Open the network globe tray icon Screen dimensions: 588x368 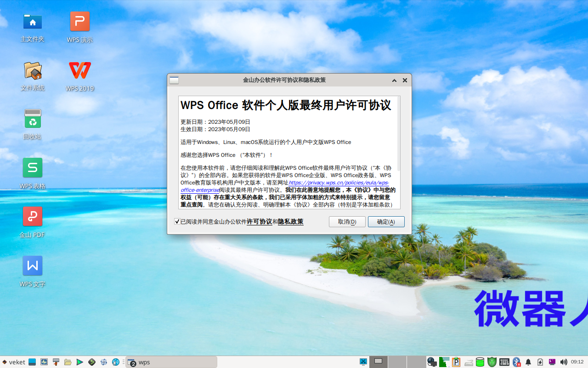[432, 362]
